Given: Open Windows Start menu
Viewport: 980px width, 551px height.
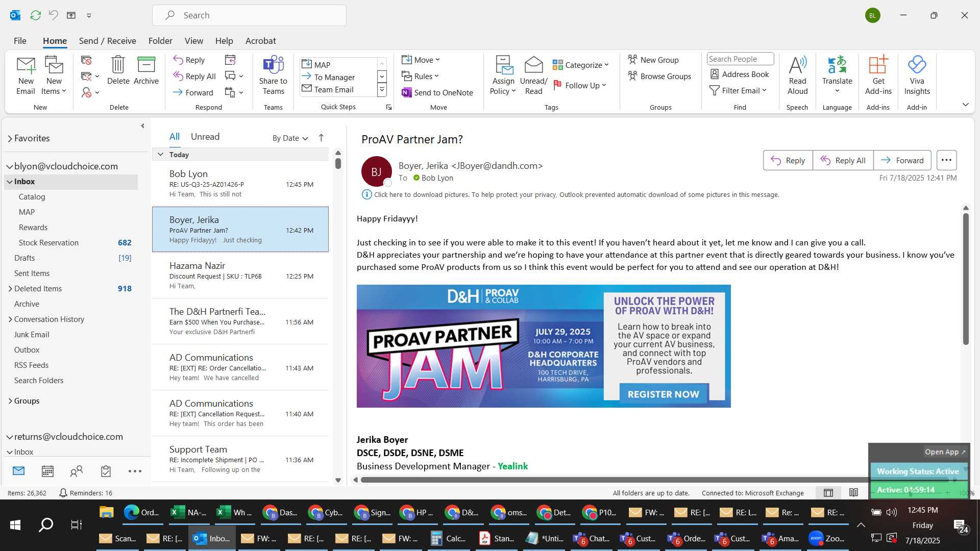Looking at the screenshot, I should tap(15, 525).
